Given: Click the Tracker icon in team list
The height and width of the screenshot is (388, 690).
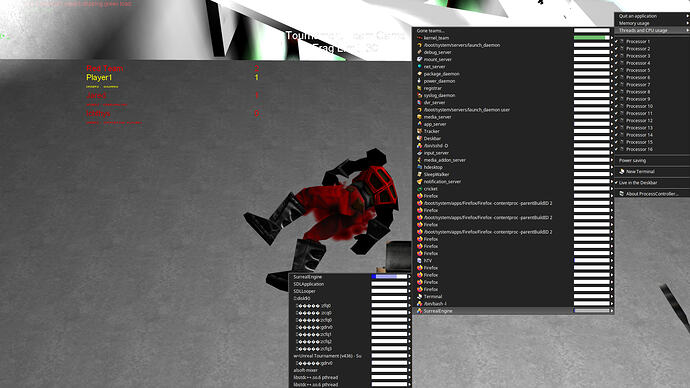Looking at the screenshot, I should click(419, 131).
